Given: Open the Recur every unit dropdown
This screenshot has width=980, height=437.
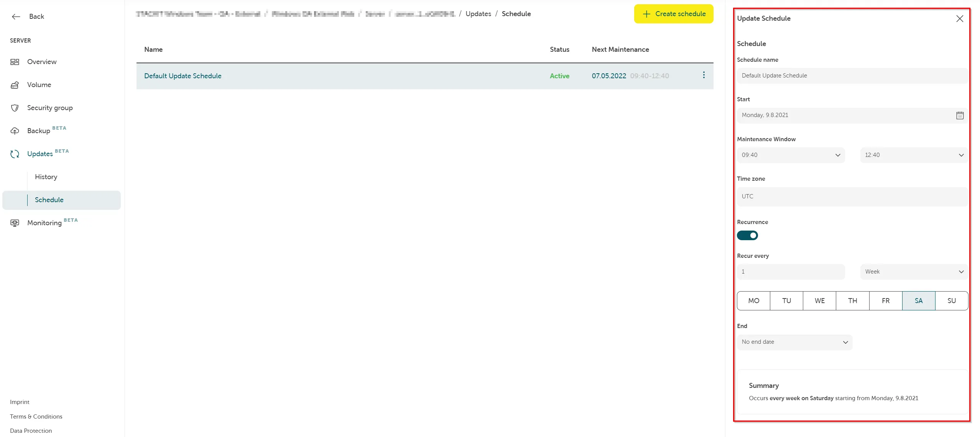Looking at the screenshot, I should [914, 271].
